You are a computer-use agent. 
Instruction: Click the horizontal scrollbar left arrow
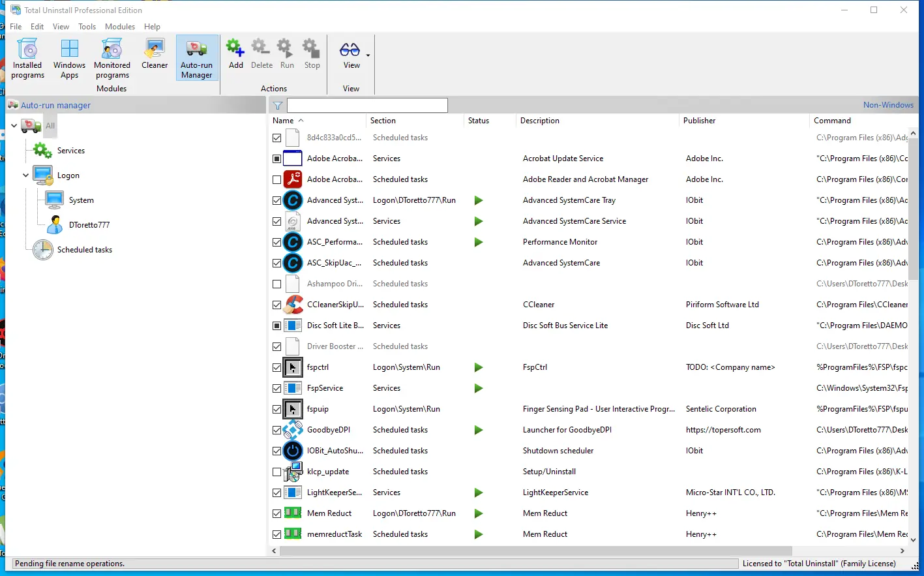(x=275, y=551)
